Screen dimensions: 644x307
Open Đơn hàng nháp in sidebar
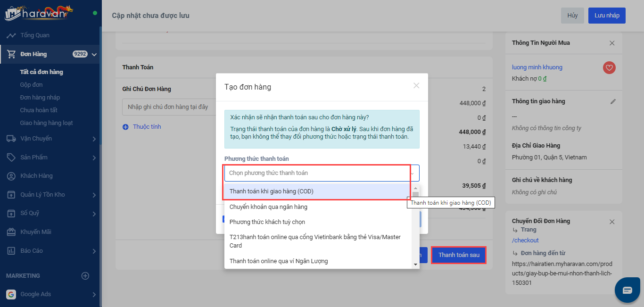pyautogui.click(x=40, y=98)
